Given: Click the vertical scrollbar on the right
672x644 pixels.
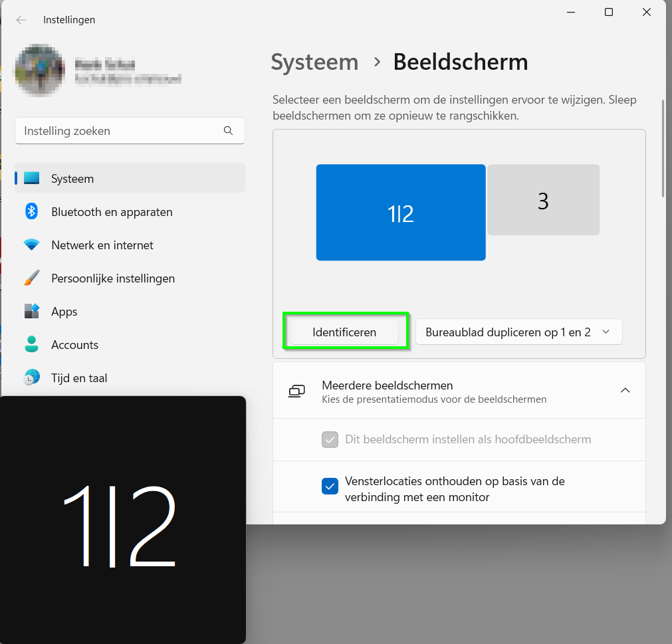Looking at the screenshot, I should coord(662,150).
